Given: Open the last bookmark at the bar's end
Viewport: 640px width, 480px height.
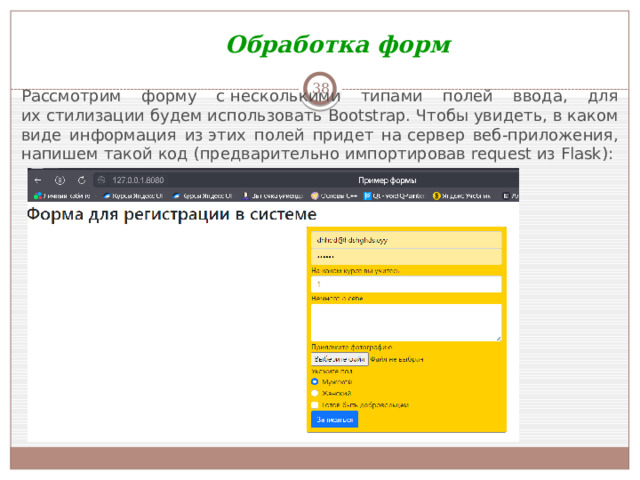Looking at the screenshot, I should pos(510,196).
